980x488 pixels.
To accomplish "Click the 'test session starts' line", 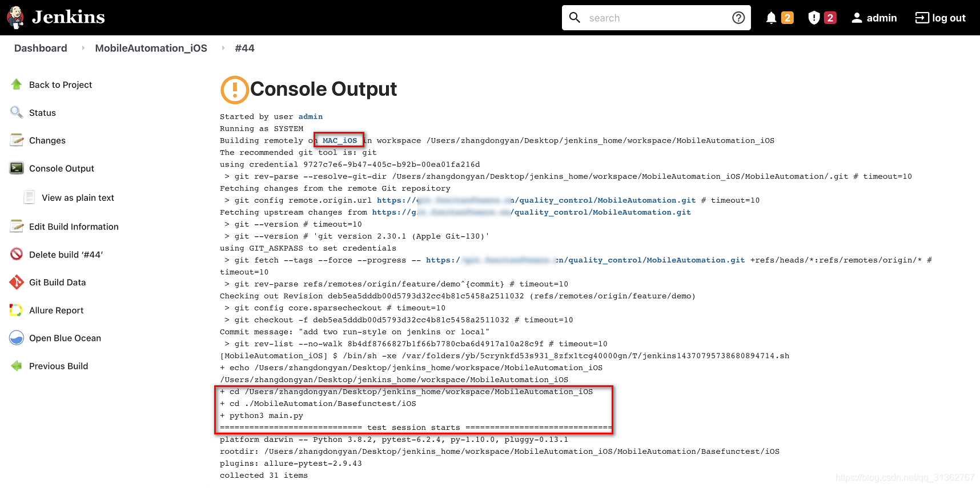I will click(x=416, y=427).
